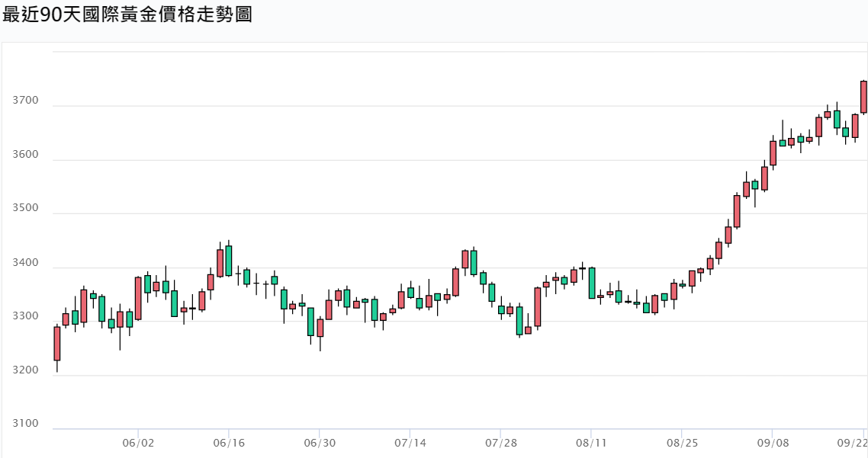Click the 3300 price axis label
This screenshot has width=868, height=458.
(25, 316)
